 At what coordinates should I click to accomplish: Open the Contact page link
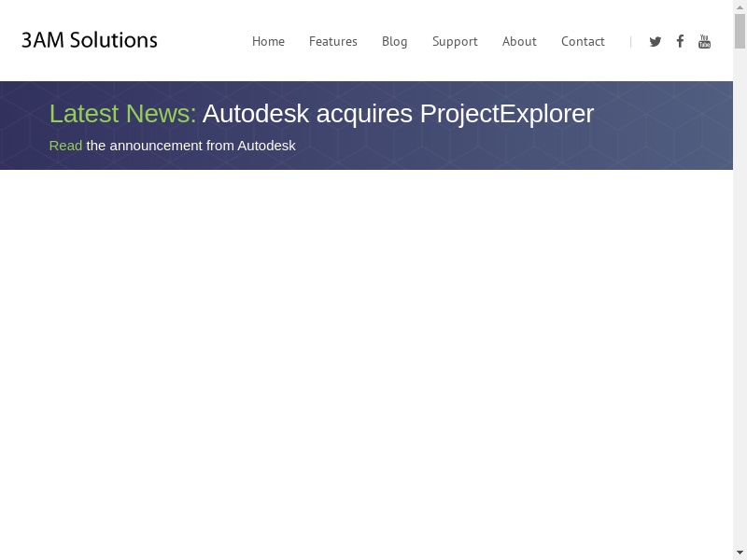583,41
